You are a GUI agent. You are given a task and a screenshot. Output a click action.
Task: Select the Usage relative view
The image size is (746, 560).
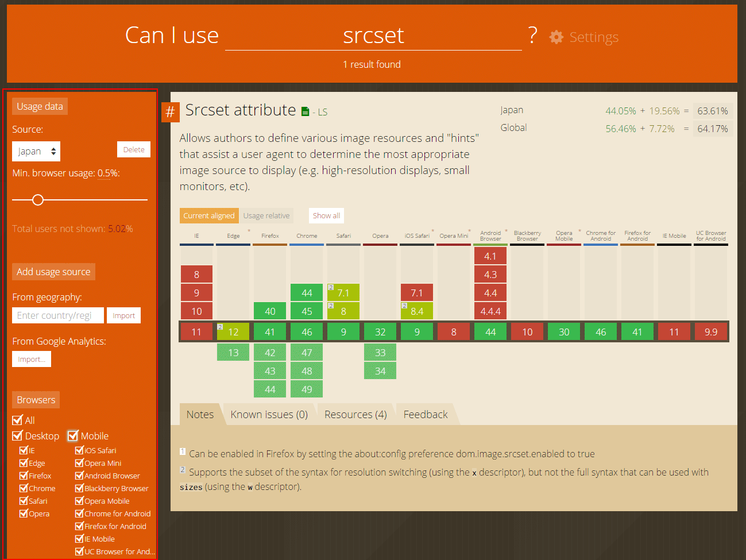click(266, 215)
